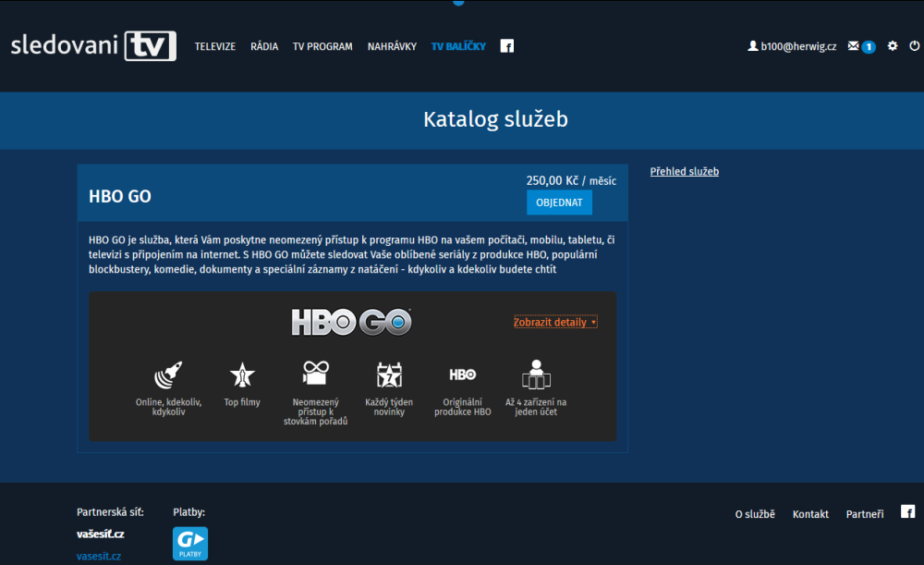Open the O službě footer link
Viewport: 924px width, 565px height.
tap(755, 514)
